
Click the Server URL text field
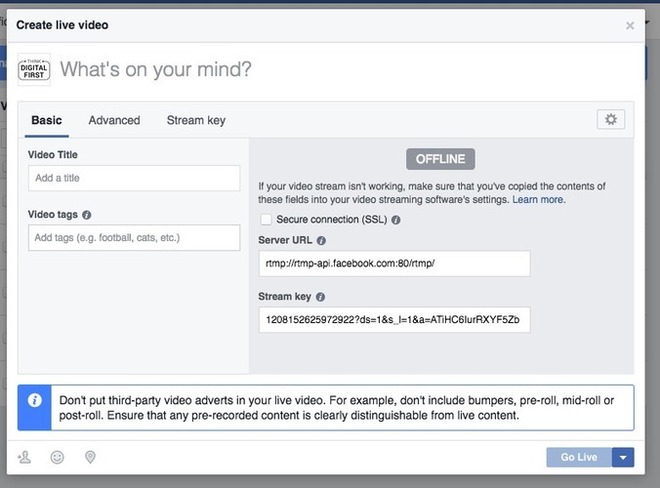click(394, 264)
